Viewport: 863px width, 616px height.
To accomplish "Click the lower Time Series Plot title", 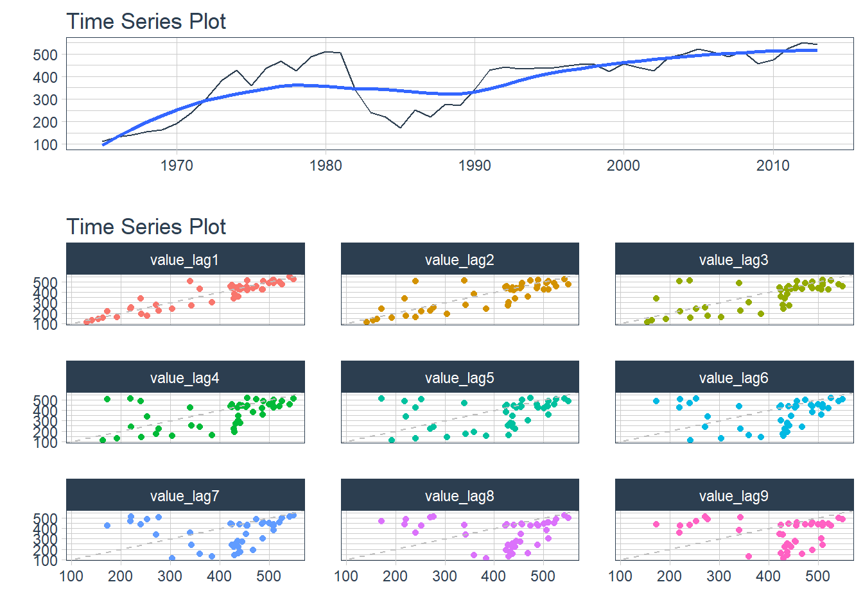I will (x=146, y=227).
